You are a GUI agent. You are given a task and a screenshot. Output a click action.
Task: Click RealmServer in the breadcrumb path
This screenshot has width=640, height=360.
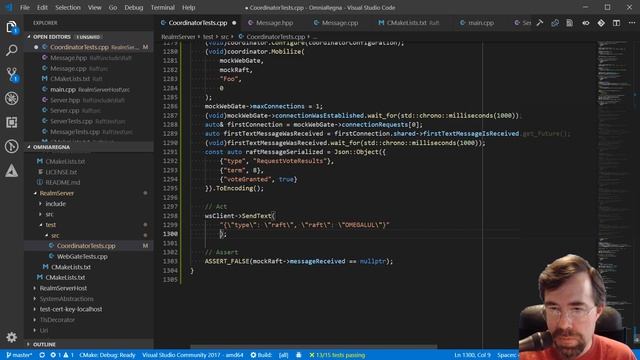coord(178,37)
